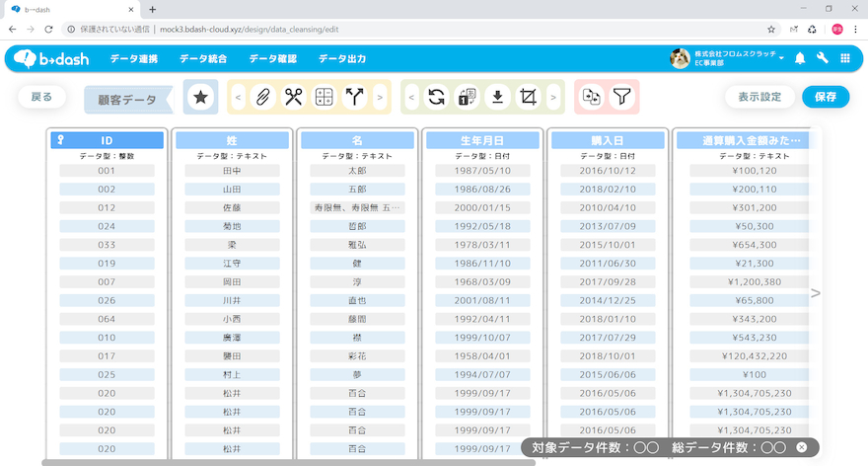Open notifications bell in header
This screenshot has width=868, height=466.
800,59
